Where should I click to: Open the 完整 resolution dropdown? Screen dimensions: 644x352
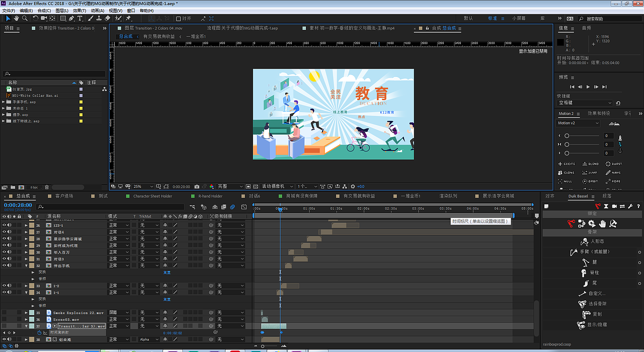click(230, 186)
